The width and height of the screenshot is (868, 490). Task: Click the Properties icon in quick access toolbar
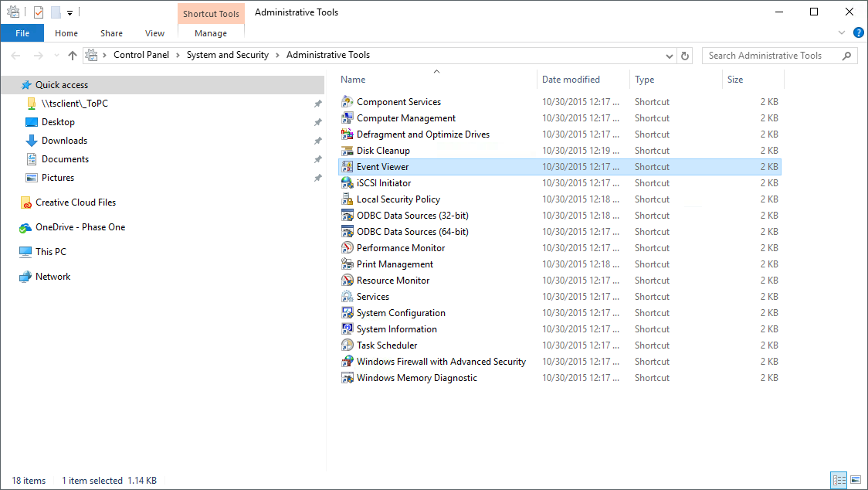click(38, 12)
